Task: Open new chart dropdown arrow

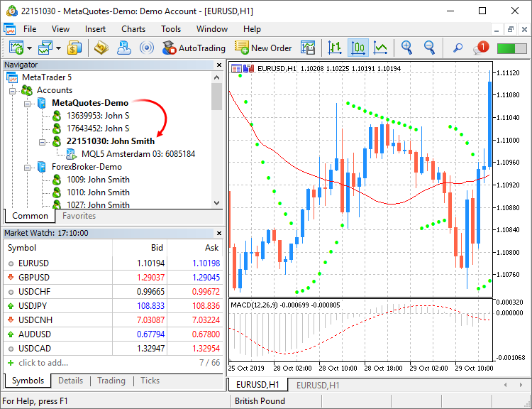Action: click(30, 48)
